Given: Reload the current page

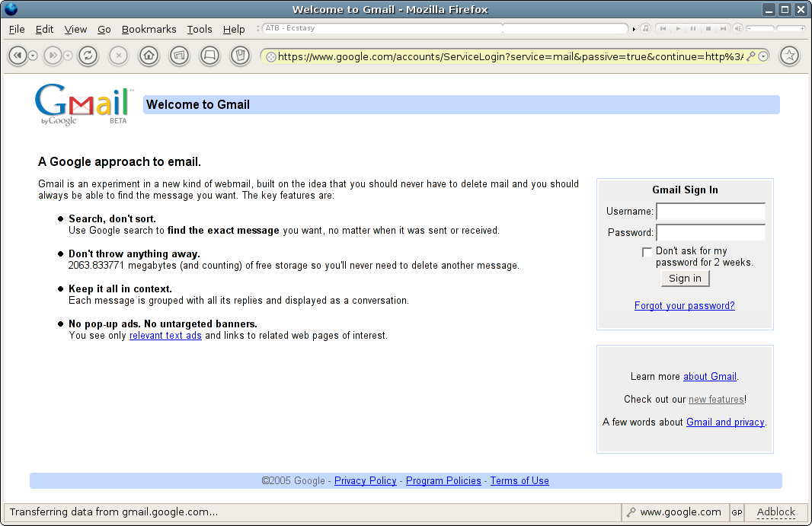Looking at the screenshot, I should (x=88, y=56).
